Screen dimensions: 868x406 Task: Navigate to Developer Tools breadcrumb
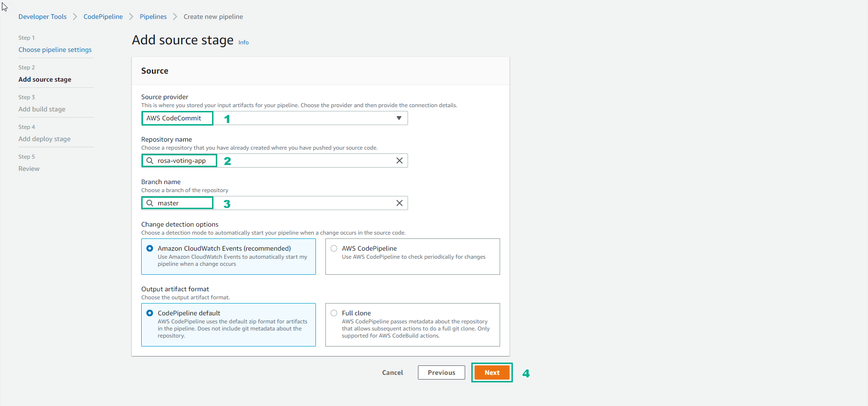(43, 17)
